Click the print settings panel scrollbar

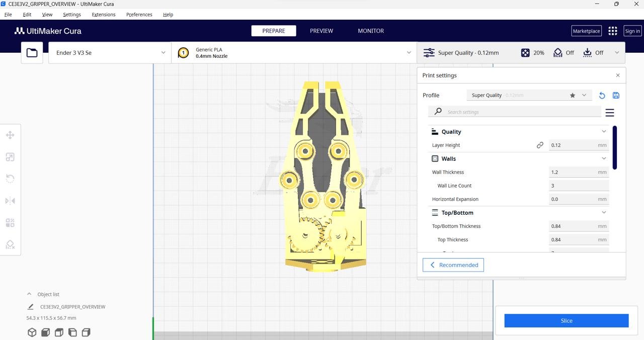(615, 147)
